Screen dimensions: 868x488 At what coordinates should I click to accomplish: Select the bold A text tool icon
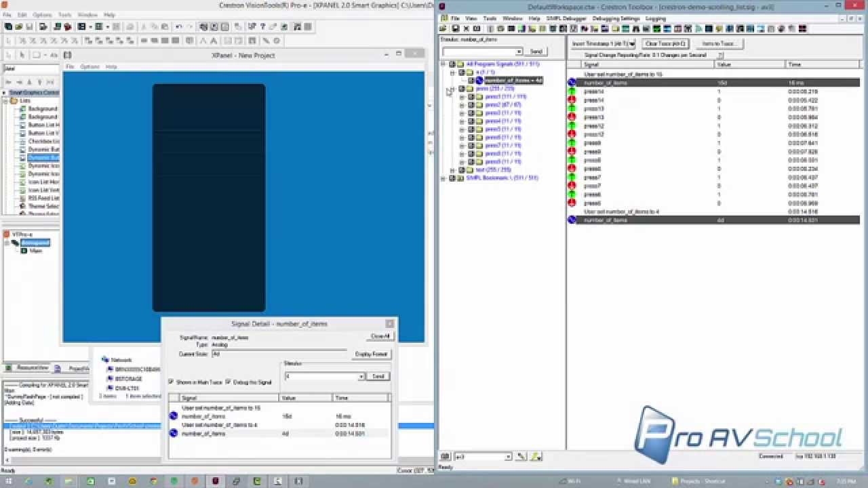pos(214,41)
